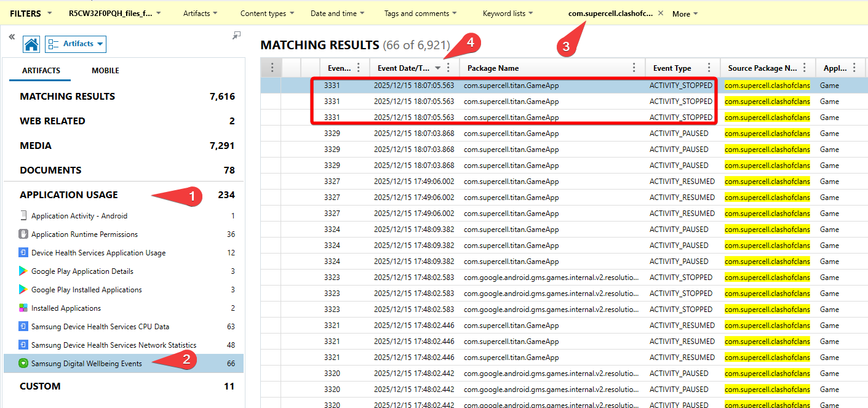Select first row with event ID 3331
This screenshot has width=868, height=408.
[564, 85]
